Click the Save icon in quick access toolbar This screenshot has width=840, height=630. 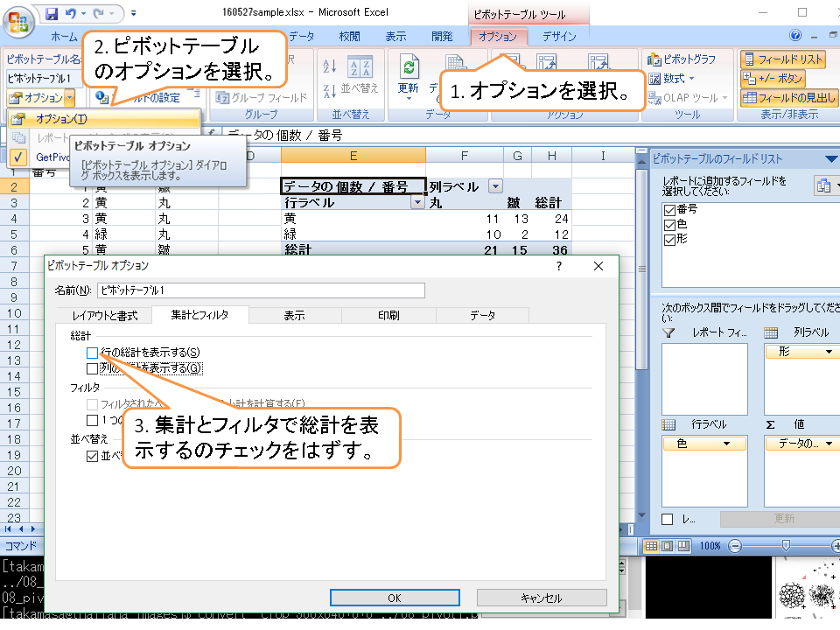point(51,14)
